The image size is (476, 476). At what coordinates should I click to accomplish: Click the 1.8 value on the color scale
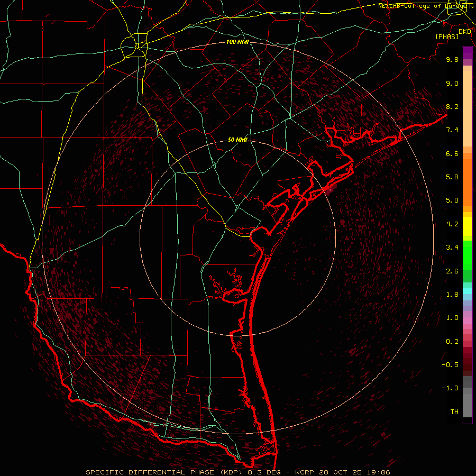[452, 295]
